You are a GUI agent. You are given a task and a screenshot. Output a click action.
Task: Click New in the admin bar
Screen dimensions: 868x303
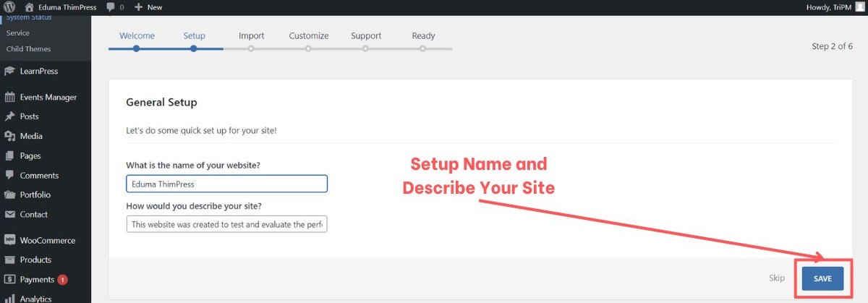[x=154, y=7]
